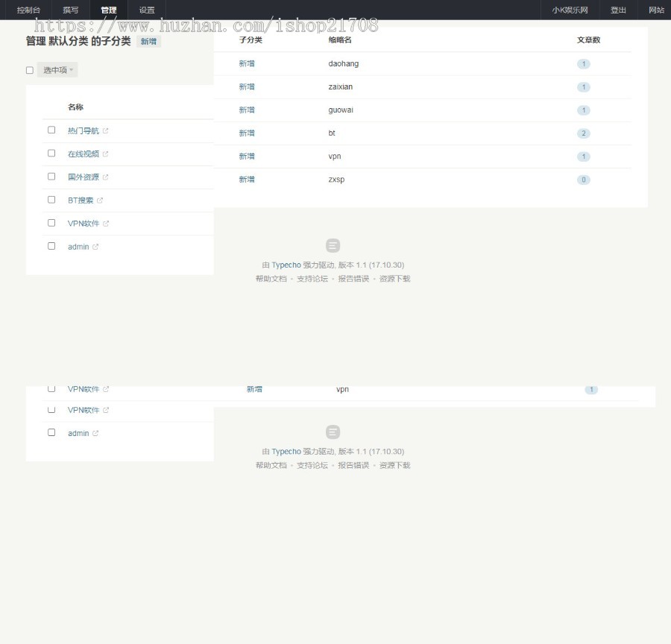Open the 管理 menu in top navigation
This screenshot has height=644, width=671.
(x=109, y=10)
